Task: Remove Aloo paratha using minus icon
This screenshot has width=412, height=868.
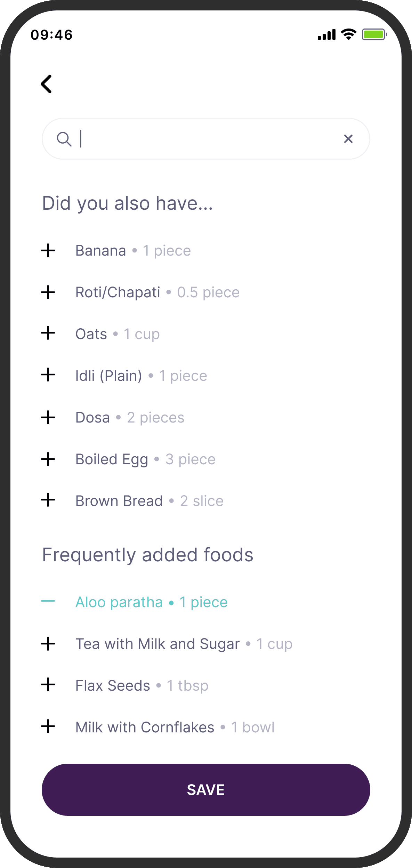Action: point(48,601)
